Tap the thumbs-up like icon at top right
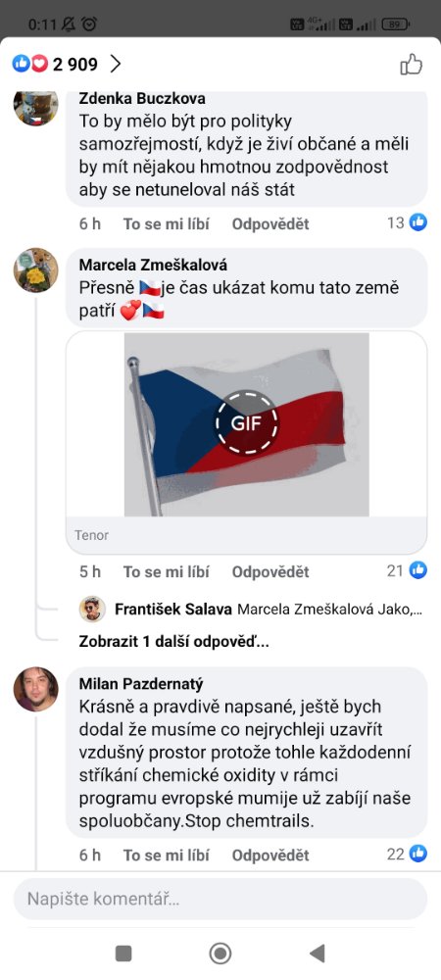 [x=411, y=64]
